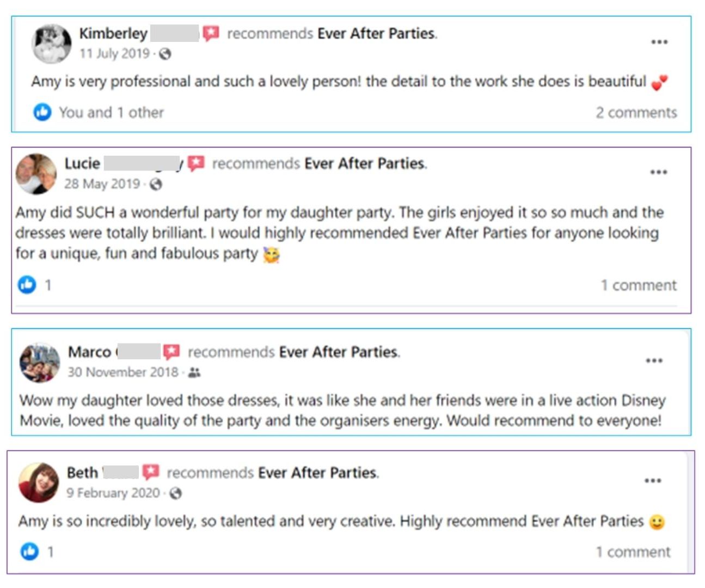Click the like icon on Kimberley's review
The width and height of the screenshot is (705, 588).
click(x=42, y=112)
